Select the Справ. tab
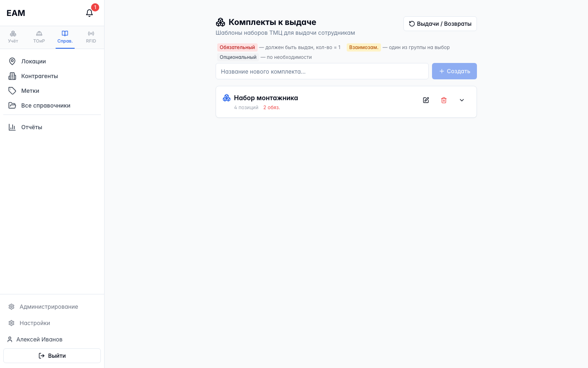 65,37
